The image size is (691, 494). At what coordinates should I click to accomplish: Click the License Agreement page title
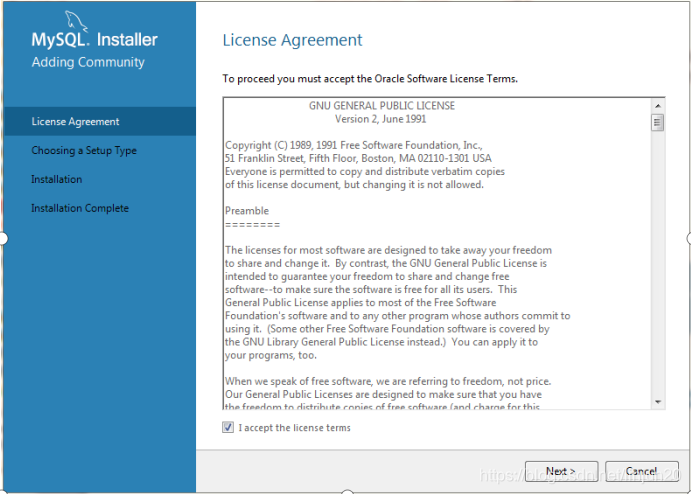point(292,40)
